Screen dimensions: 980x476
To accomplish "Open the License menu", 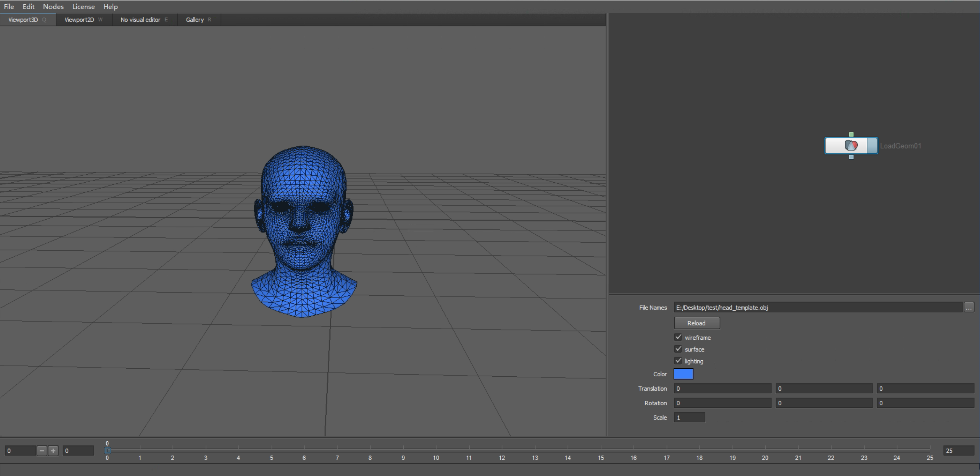I will click(83, 7).
